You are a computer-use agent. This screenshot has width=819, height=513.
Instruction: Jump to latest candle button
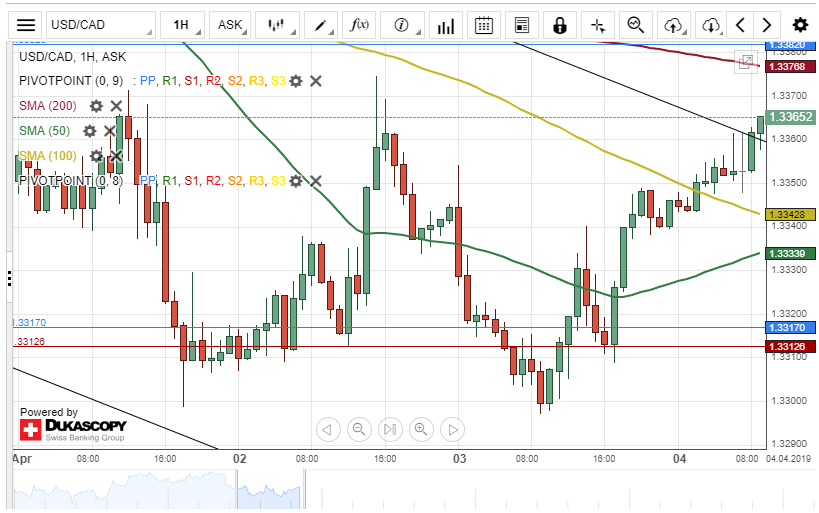390,429
